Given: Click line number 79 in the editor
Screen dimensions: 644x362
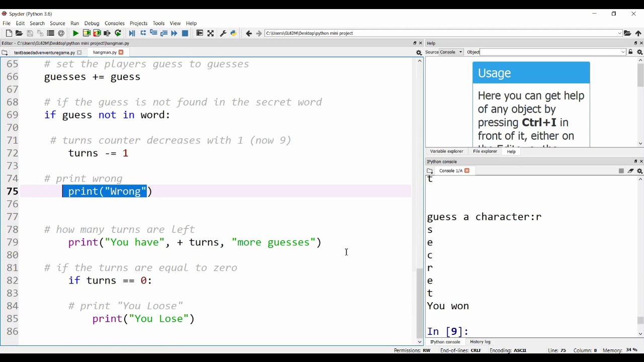Looking at the screenshot, I should [12, 242].
